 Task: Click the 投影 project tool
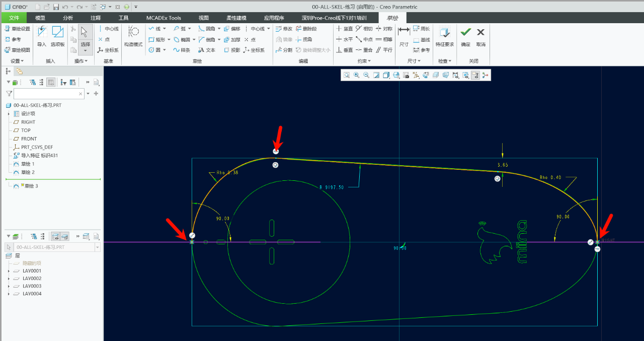(x=232, y=50)
